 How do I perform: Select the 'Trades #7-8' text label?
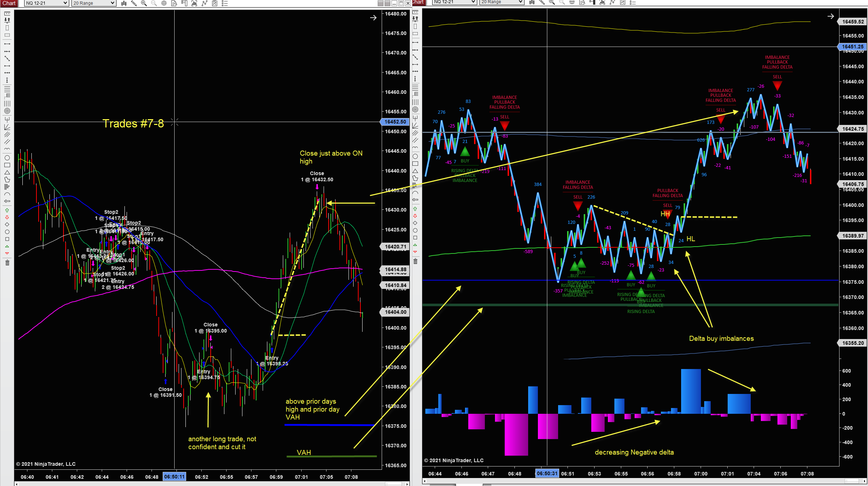(133, 123)
